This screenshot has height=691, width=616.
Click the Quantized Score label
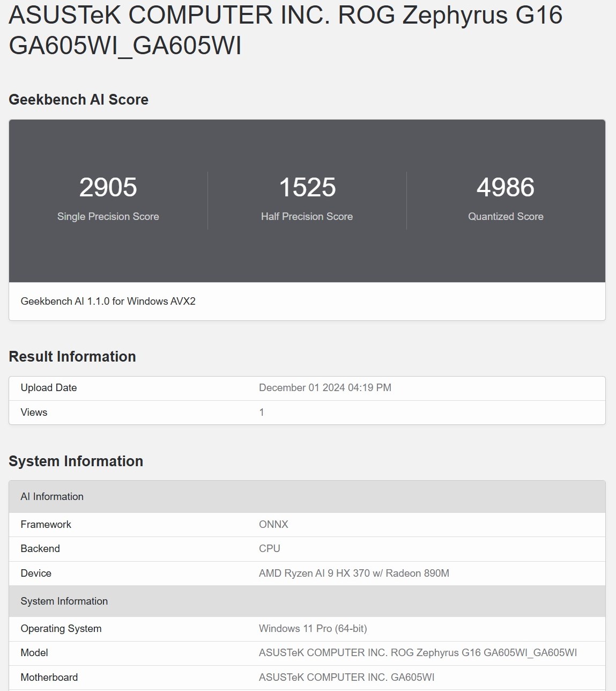[x=506, y=216]
